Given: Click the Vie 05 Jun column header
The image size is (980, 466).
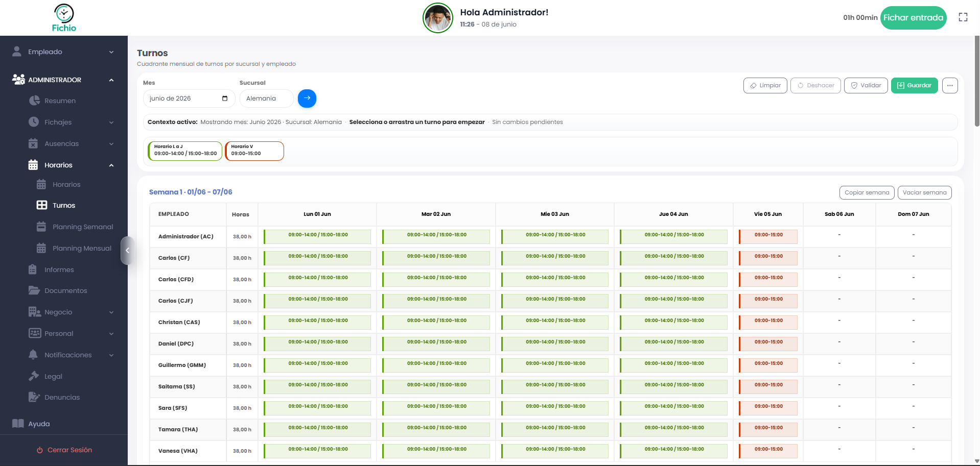Looking at the screenshot, I should [768, 214].
